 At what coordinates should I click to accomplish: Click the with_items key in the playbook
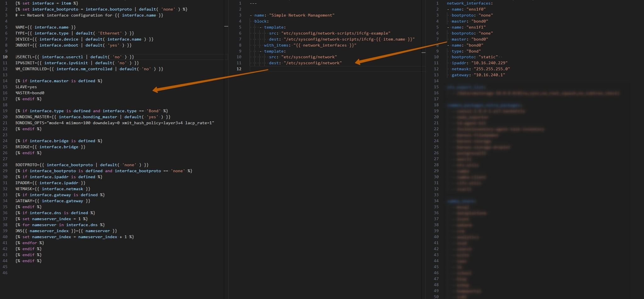pyautogui.click(x=276, y=45)
